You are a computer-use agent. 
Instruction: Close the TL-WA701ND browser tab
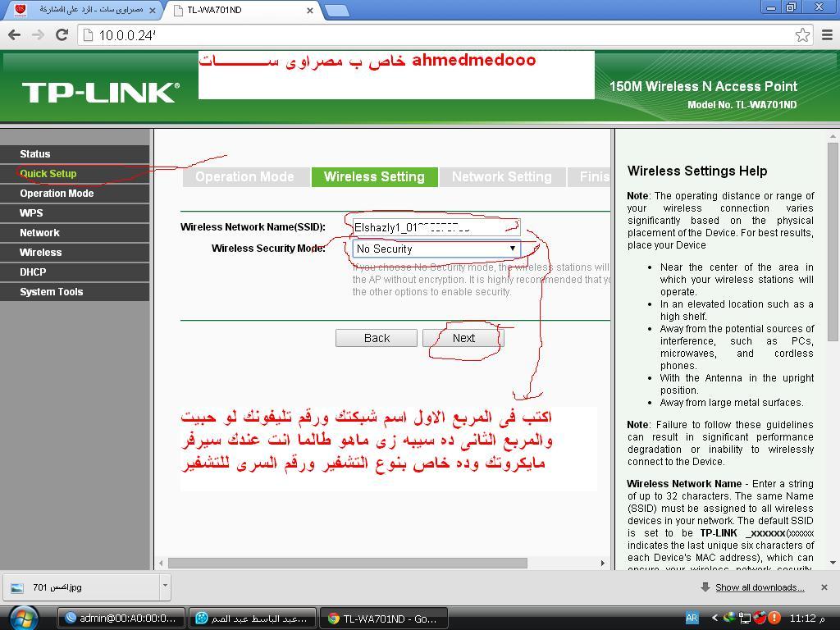coord(309,10)
